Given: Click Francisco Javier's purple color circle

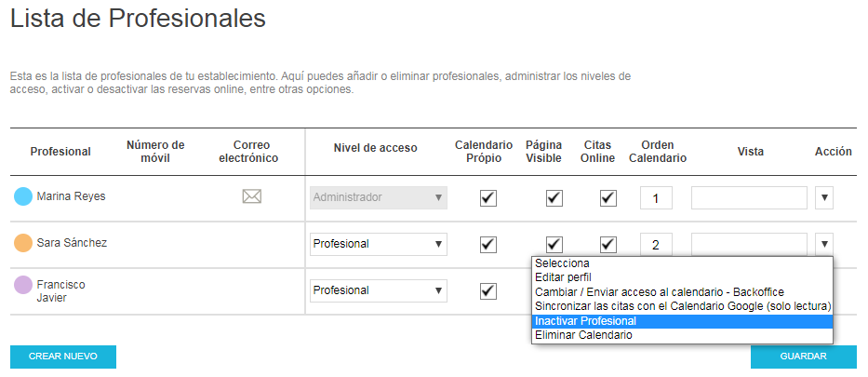Looking at the screenshot, I should [x=23, y=285].
